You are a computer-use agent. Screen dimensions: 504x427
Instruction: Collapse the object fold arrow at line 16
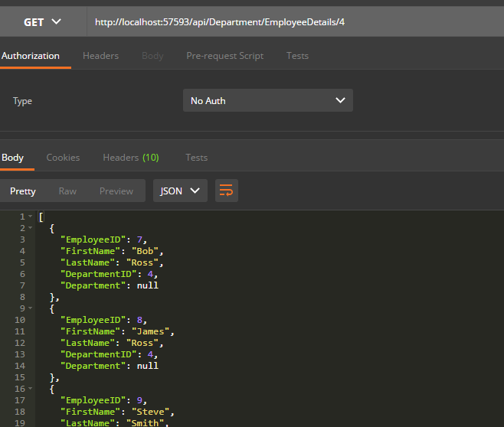31,389
